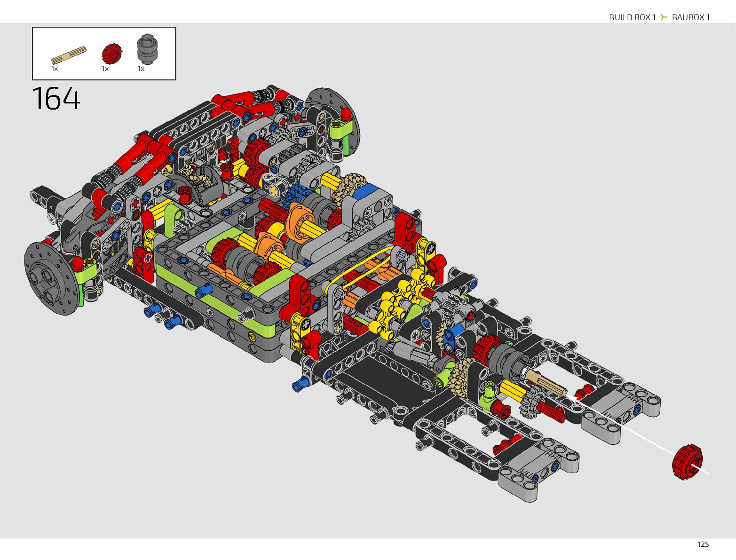Click the dark gray part in the parts box
Screen dimensions: 736x560
[148, 49]
